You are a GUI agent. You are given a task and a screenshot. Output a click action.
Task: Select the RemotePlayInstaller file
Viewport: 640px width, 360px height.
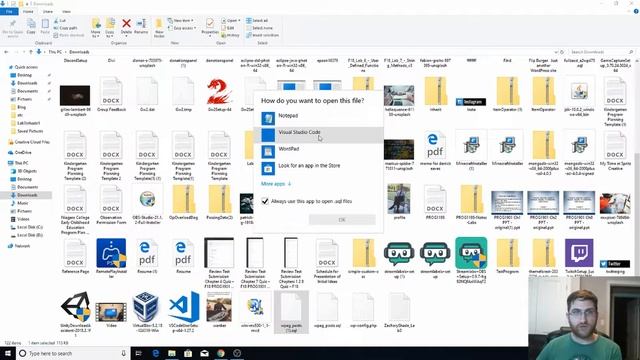(x=111, y=258)
